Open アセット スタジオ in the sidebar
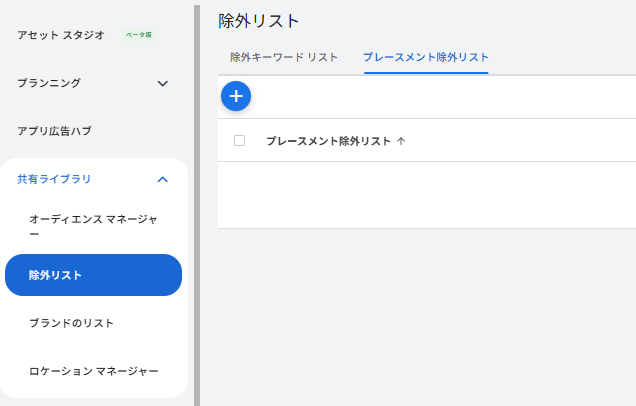The image size is (636, 406). [61, 35]
